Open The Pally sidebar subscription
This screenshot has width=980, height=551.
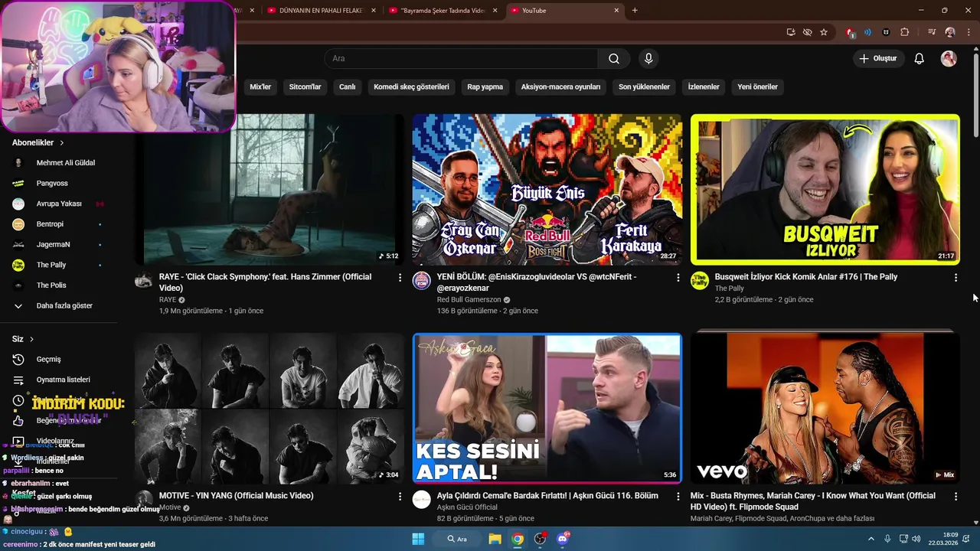[x=51, y=266]
